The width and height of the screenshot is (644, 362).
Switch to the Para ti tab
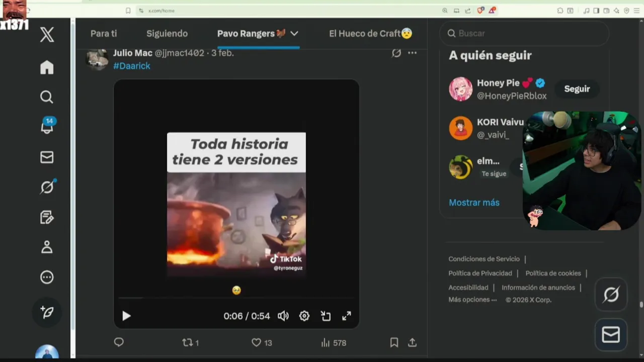coord(104,34)
